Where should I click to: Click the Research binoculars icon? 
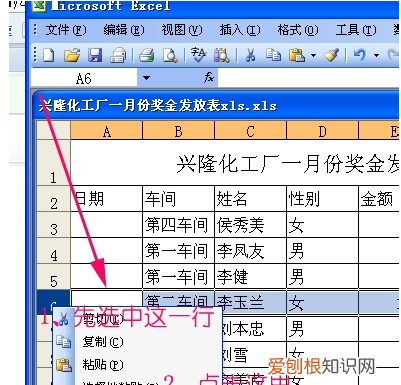(x=222, y=55)
